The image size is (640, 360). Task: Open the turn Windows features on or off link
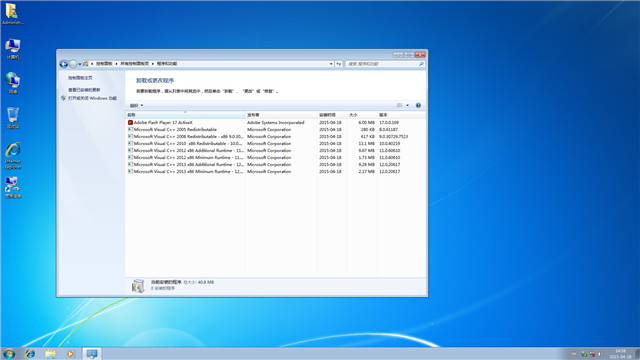(x=92, y=98)
